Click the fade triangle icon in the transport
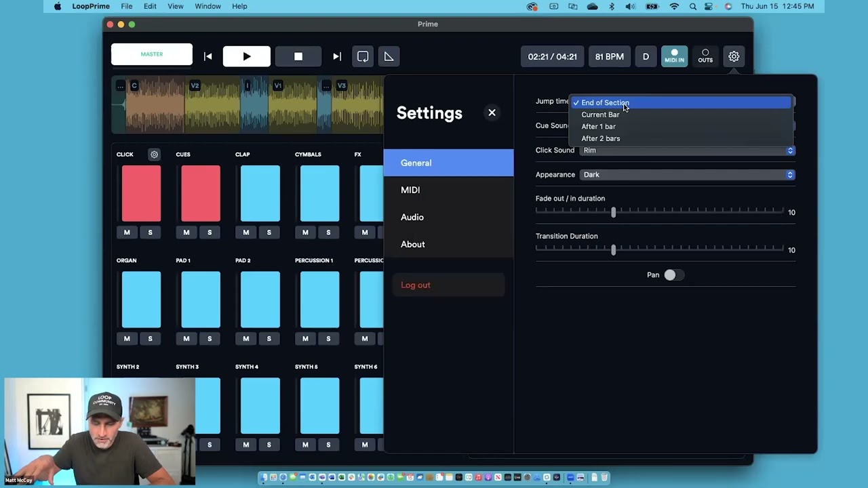This screenshot has width=868, height=488. click(389, 56)
